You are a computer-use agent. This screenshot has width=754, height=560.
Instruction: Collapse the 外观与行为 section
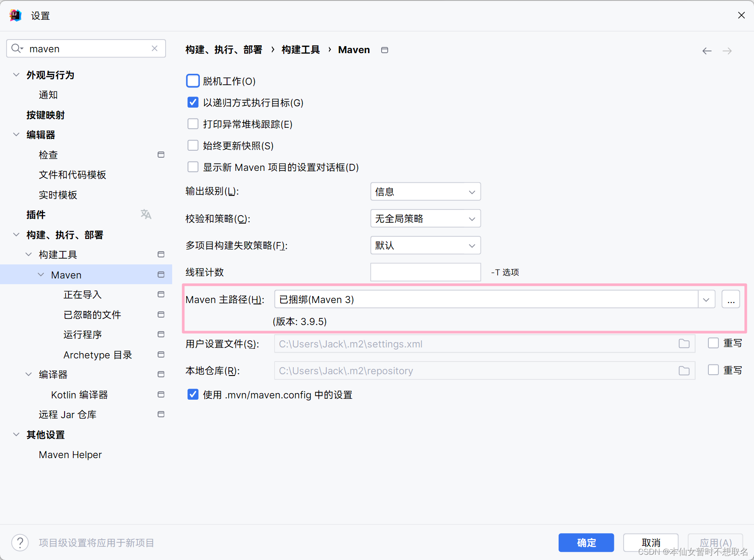pyautogui.click(x=16, y=75)
